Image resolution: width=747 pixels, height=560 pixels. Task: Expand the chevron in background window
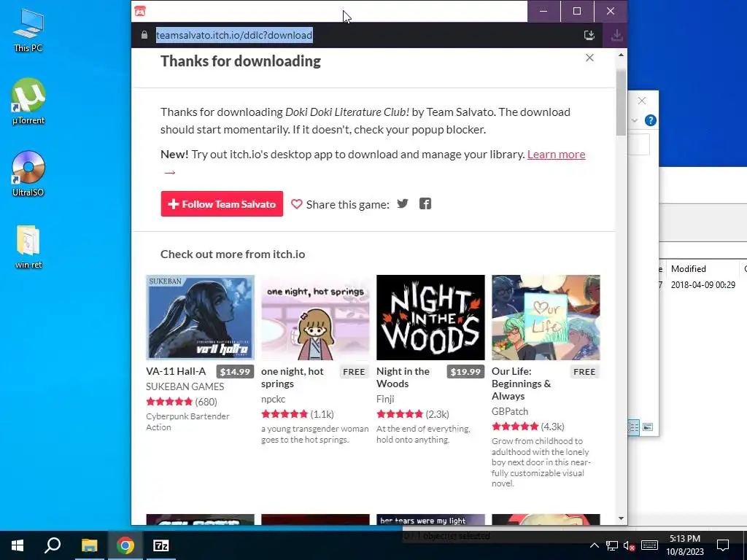point(634,120)
